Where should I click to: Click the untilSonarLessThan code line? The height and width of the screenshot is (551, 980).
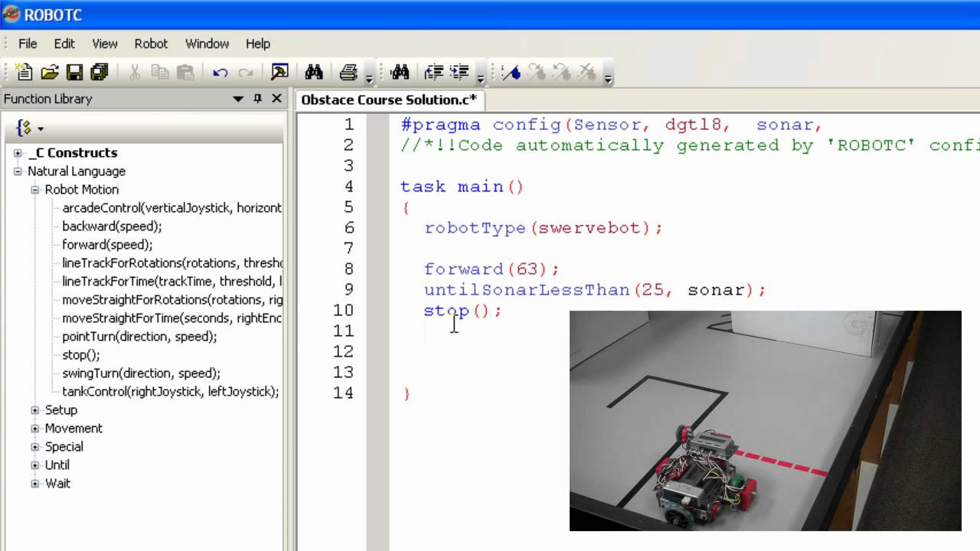[595, 290]
